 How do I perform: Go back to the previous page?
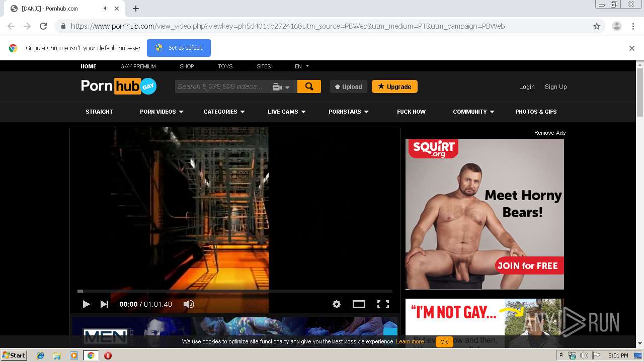11,26
